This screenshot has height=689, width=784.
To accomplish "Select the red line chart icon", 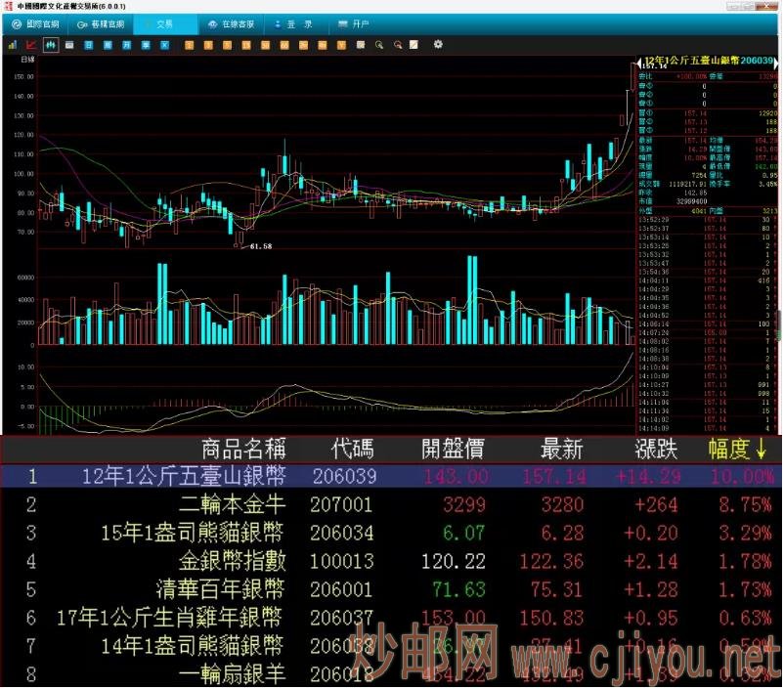I will pos(31,44).
